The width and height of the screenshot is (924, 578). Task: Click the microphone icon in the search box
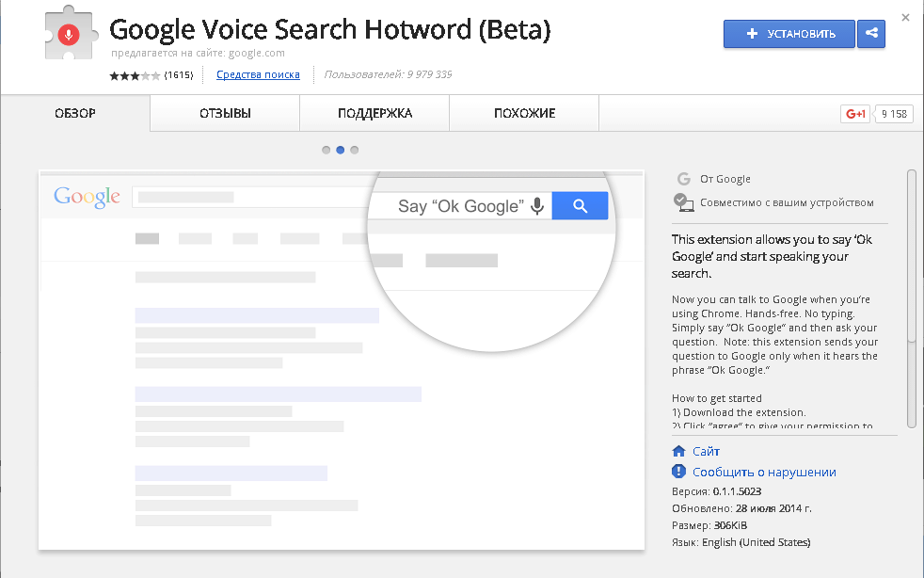(537, 206)
